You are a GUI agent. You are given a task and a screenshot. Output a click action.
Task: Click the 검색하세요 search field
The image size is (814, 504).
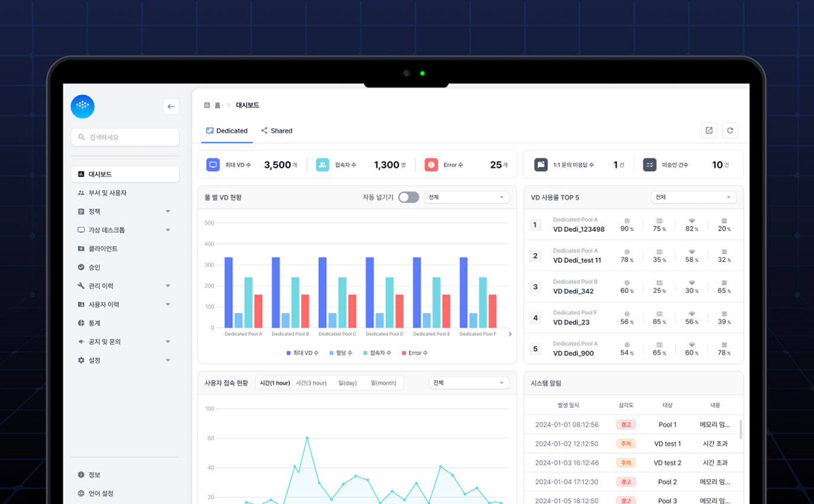pos(125,137)
